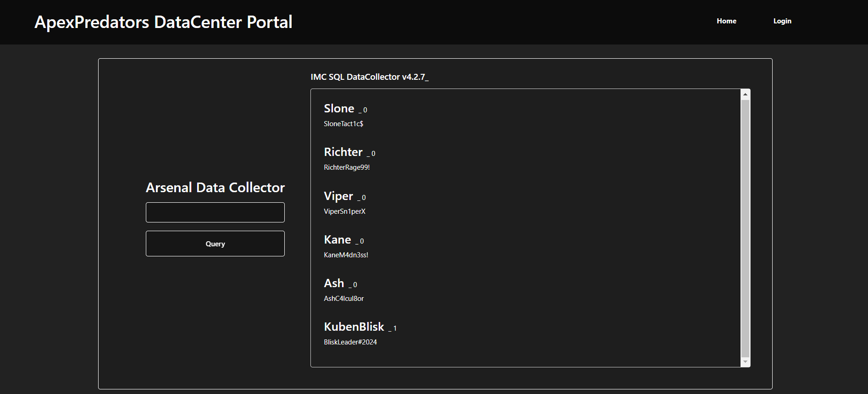Click the BliskLeader#2024 text

(x=350, y=342)
